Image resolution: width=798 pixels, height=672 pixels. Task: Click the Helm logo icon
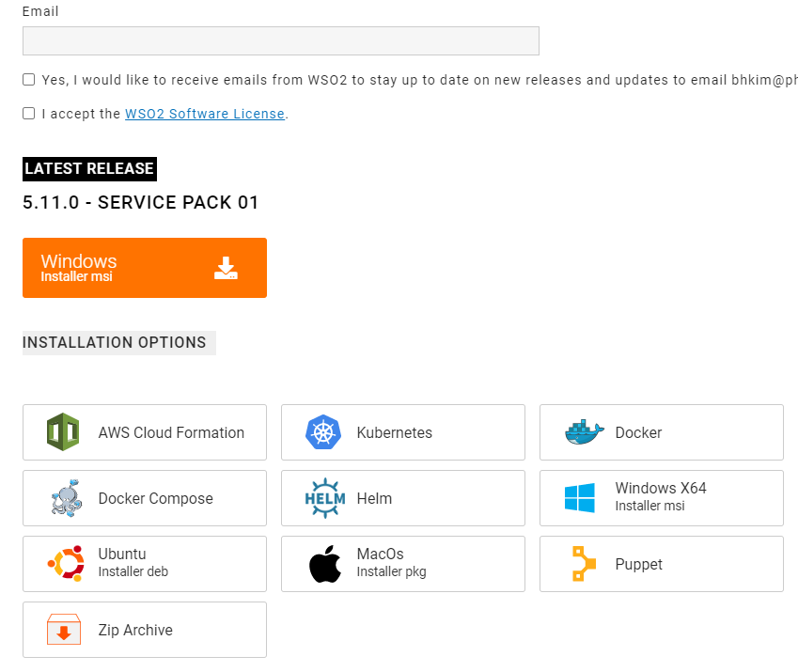pyautogui.click(x=324, y=498)
